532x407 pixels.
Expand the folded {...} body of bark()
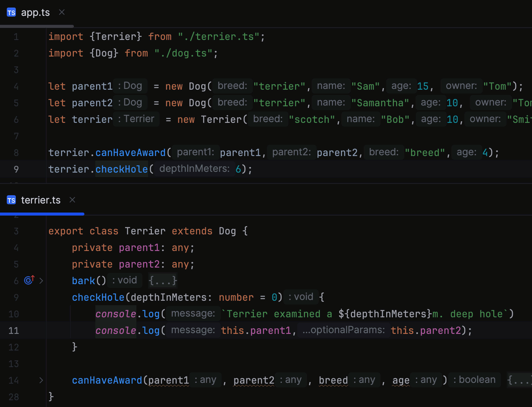point(163,280)
